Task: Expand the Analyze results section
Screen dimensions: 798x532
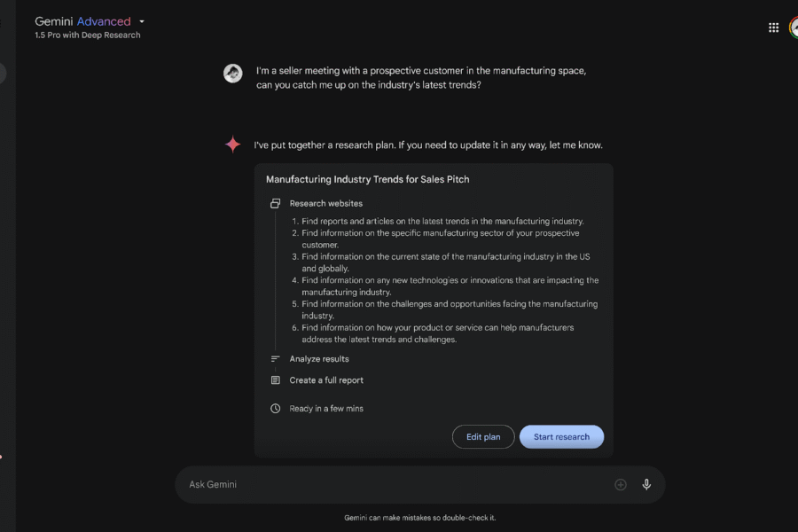Action: [318, 358]
